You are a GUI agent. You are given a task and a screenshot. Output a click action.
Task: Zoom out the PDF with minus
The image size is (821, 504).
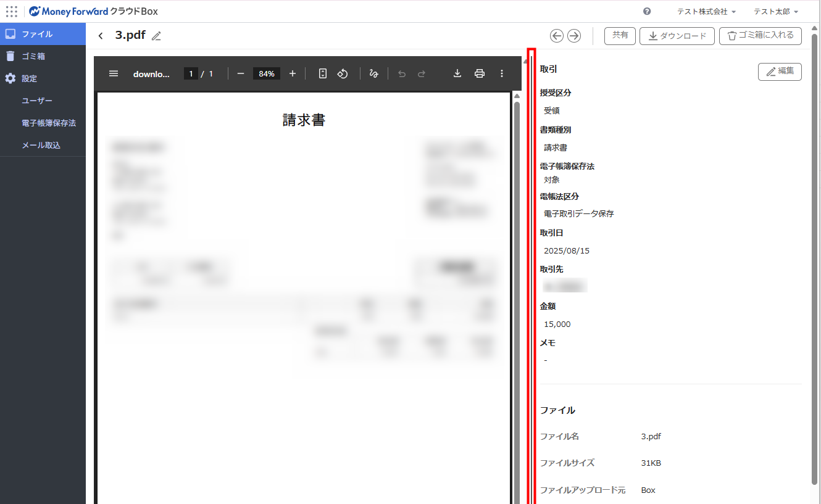coord(241,73)
